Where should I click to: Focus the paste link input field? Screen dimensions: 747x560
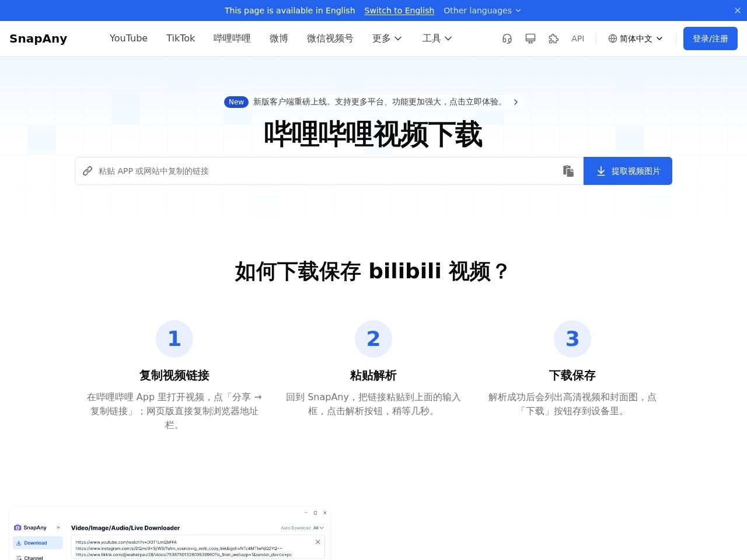coord(329,171)
